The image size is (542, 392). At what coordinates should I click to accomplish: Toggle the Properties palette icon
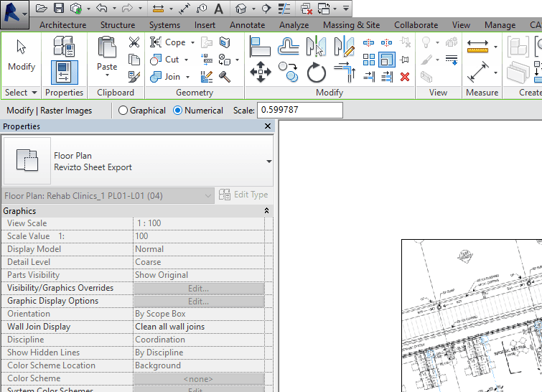(65, 73)
